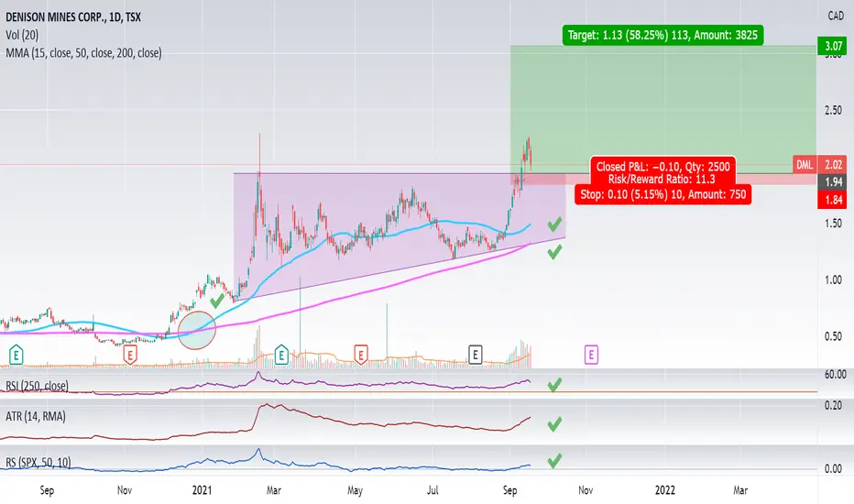Select the green checkmark near the January 2021 candles
This screenshot has width=854, height=504.
217,301
